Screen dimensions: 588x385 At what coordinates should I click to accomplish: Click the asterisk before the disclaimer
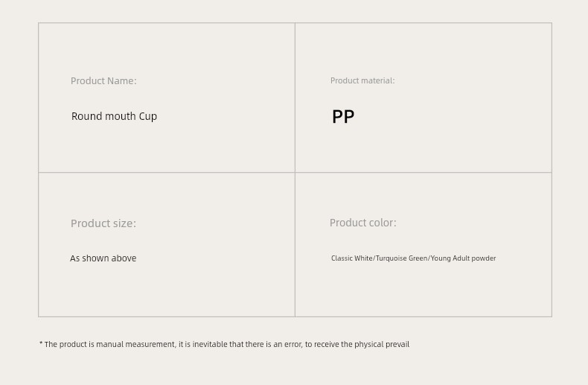click(x=41, y=343)
